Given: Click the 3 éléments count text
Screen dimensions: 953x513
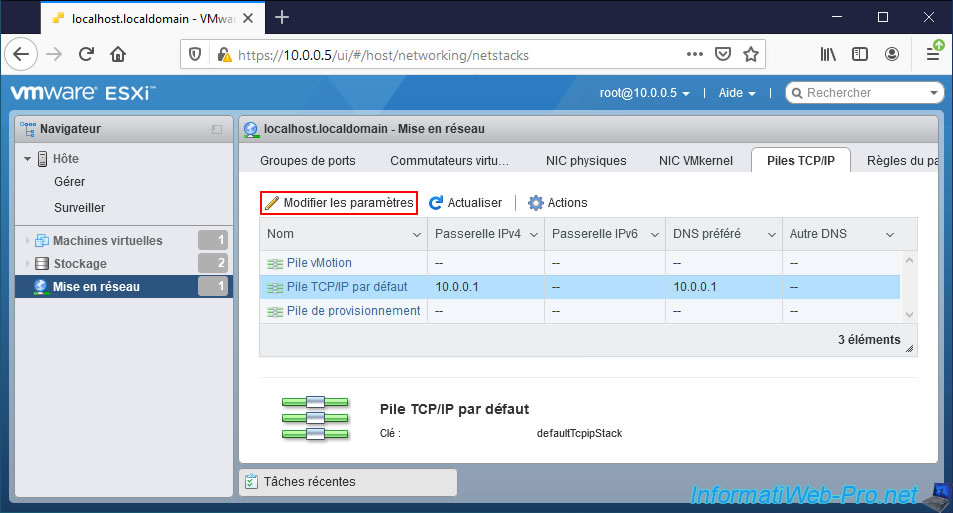Looking at the screenshot, I should coord(869,340).
